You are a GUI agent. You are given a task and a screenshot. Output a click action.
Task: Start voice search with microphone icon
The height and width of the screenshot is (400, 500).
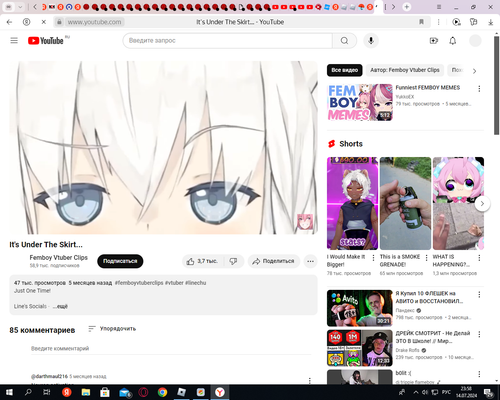click(x=371, y=41)
